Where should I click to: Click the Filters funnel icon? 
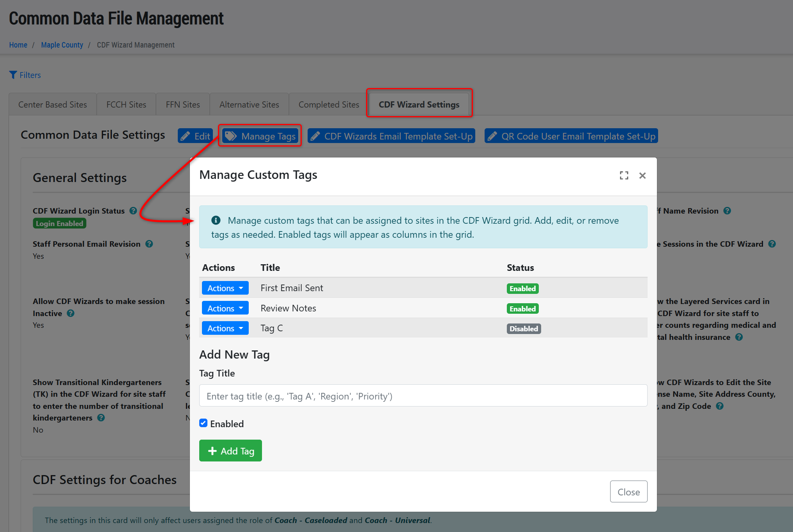pos(13,75)
